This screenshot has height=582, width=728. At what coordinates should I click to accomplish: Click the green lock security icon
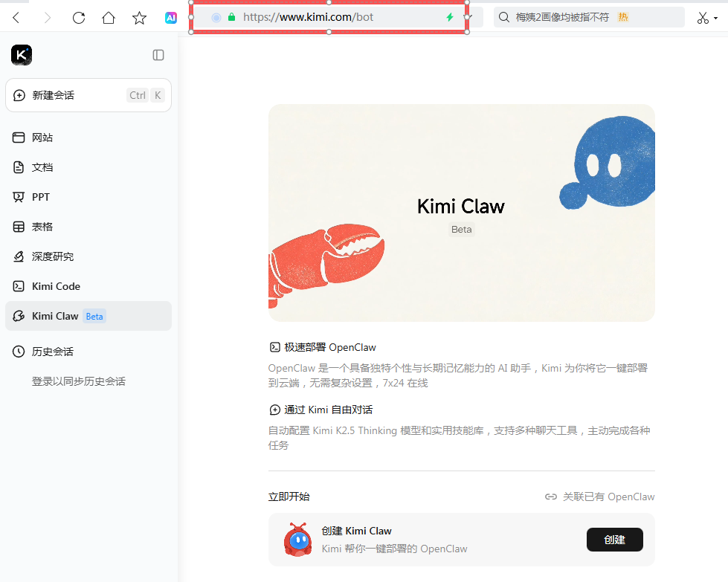[231, 17]
